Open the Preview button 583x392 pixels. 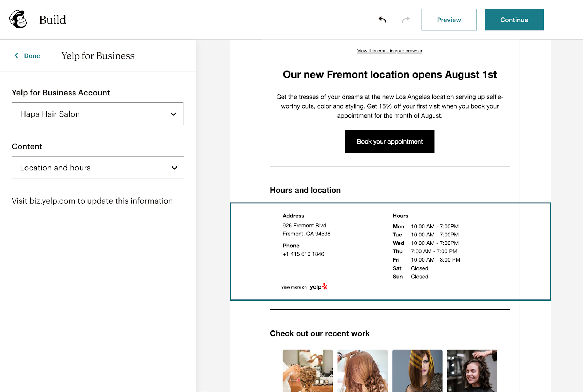pos(449,20)
